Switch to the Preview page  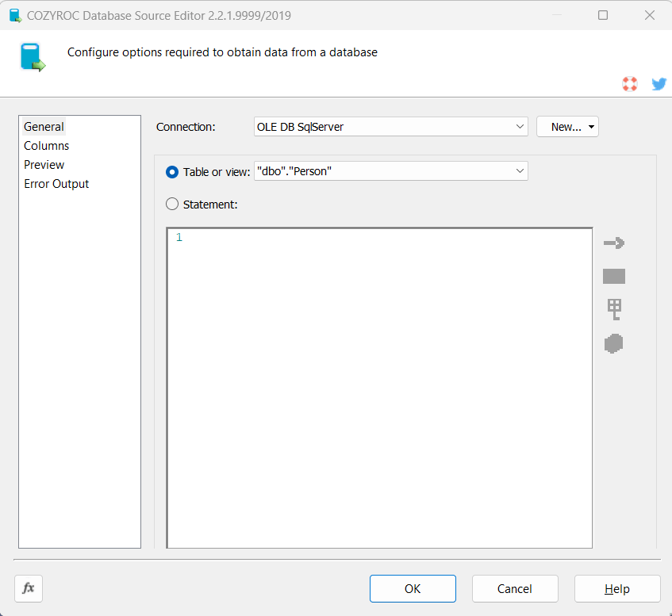tap(44, 164)
